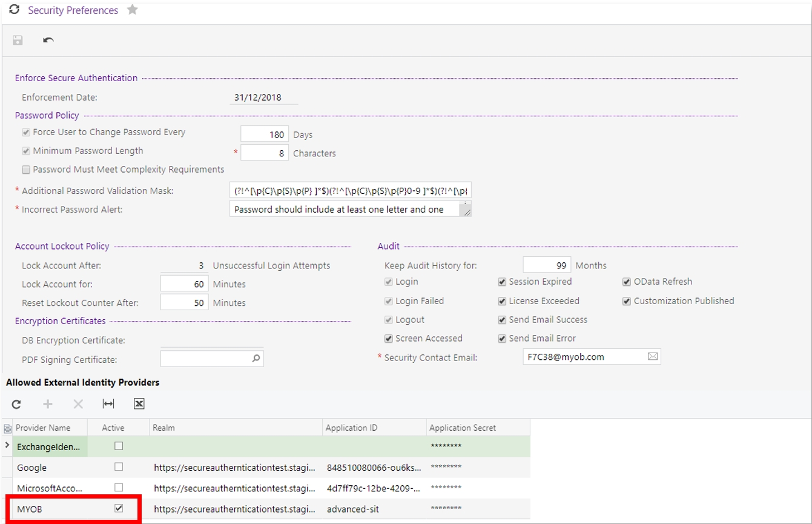
Task: Edit the Keep Audit History months value
Action: point(548,265)
